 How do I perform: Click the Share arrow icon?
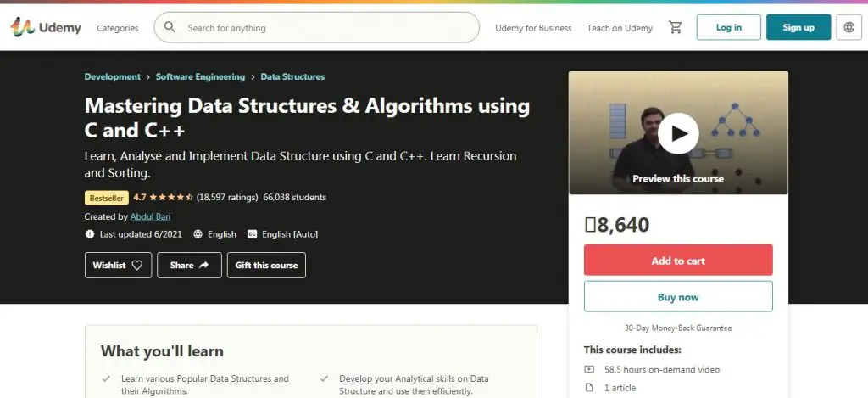[204, 266]
